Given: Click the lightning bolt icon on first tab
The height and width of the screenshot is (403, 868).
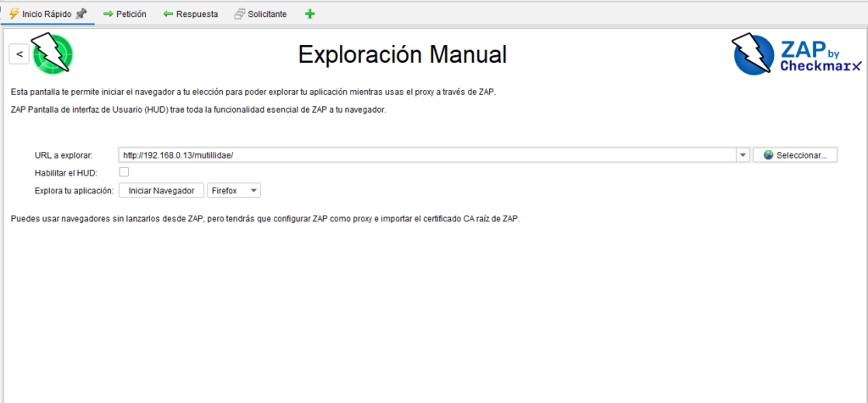Looking at the screenshot, I should click(14, 14).
